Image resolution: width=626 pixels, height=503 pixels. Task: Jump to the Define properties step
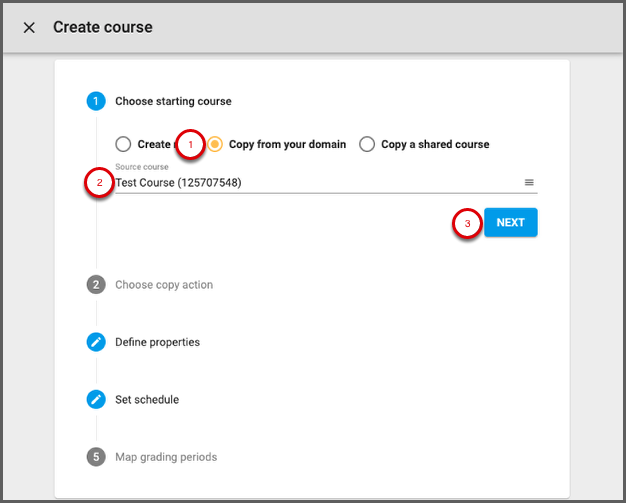[x=157, y=342]
